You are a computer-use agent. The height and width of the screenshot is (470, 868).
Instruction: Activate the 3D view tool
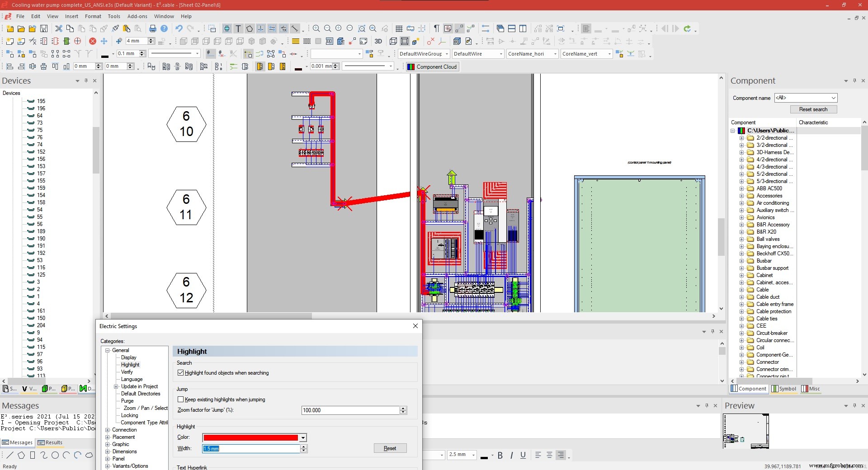pos(378,41)
